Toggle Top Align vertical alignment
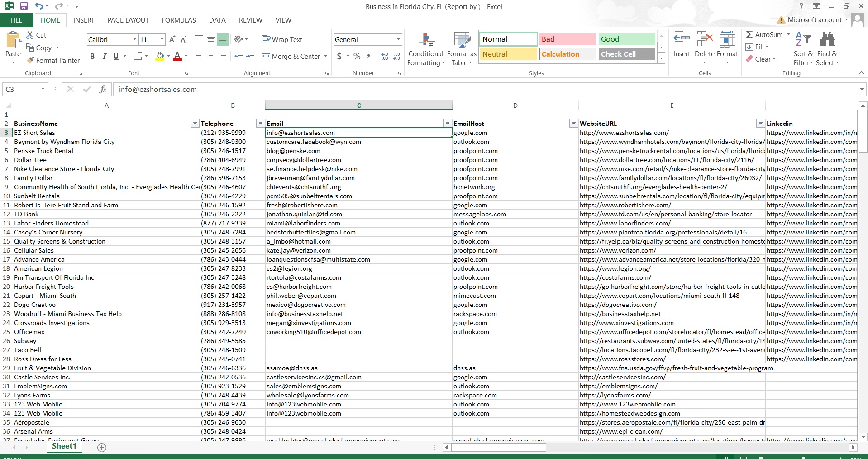Image resolution: width=868 pixels, height=459 pixels. coord(199,39)
